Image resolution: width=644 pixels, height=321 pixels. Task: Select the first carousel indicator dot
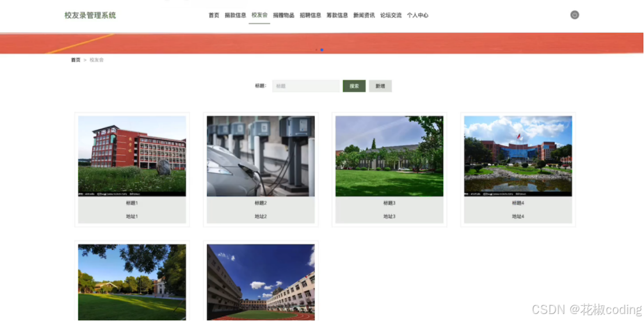(316, 50)
